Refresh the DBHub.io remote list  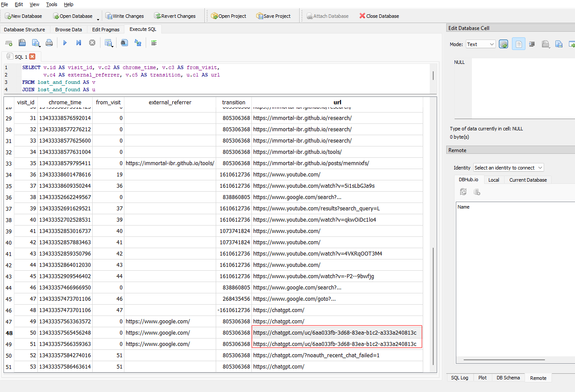463,192
